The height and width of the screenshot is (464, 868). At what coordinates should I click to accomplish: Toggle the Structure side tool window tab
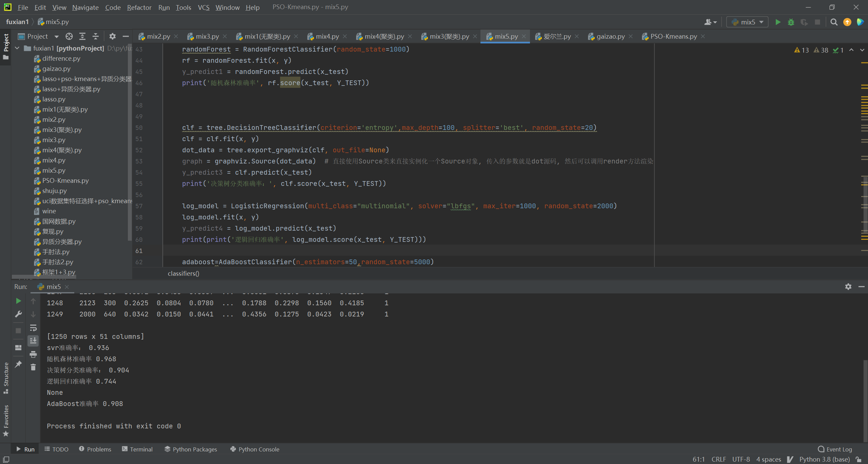[6, 378]
